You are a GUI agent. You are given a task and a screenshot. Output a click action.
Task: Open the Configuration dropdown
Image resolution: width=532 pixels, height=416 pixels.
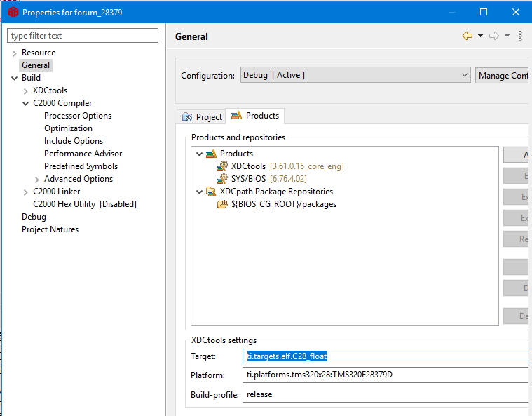pos(355,75)
